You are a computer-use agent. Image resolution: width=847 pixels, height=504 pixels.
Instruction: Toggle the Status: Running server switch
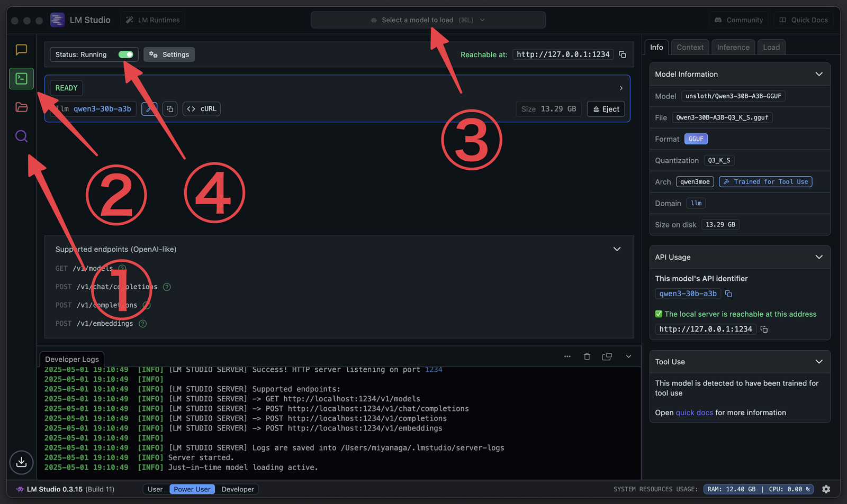125,54
